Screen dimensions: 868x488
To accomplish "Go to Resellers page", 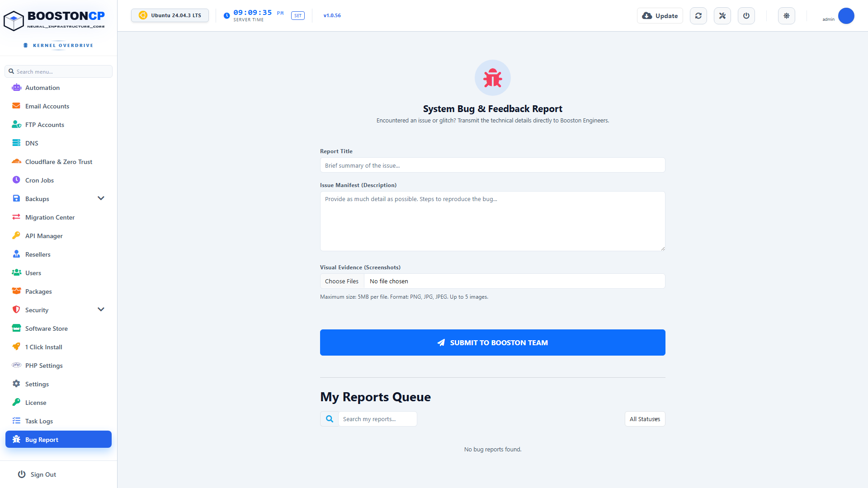I will pos(58,254).
